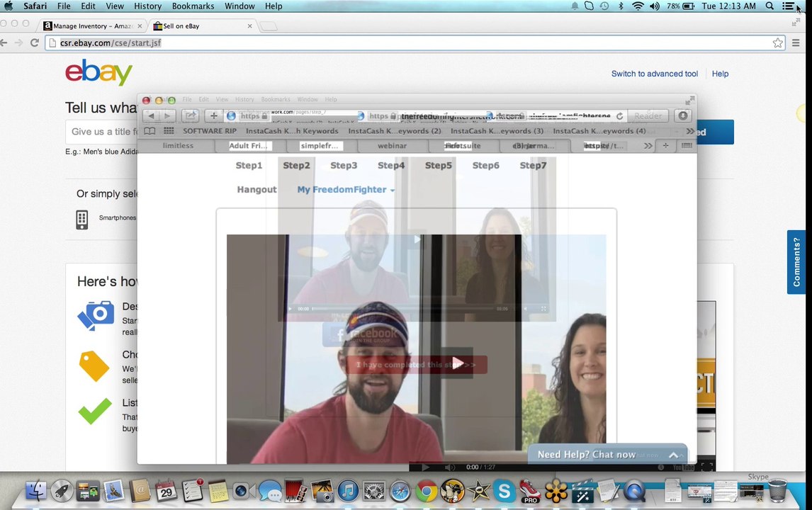The width and height of the screenshot is (812, 510).
Task: Click the Wi-Fi status icon
Action: click(638, 6)
